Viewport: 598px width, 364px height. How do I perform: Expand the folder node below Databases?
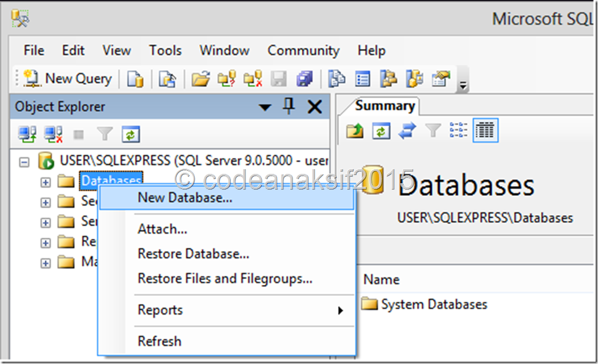(x=45, y=202)
